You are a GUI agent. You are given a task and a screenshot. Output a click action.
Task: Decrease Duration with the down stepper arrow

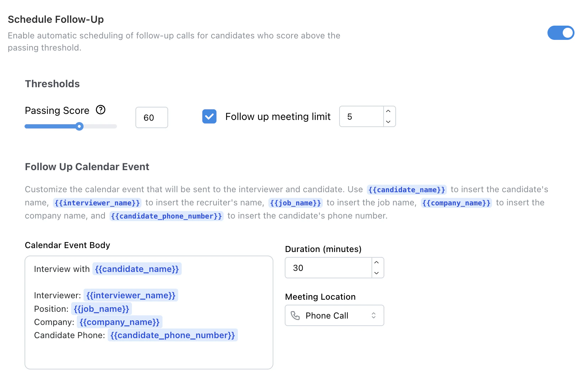point(376,273)
